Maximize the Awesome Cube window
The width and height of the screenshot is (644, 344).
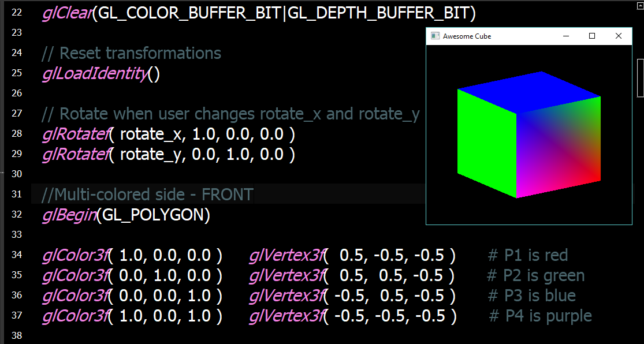(592, 36)
